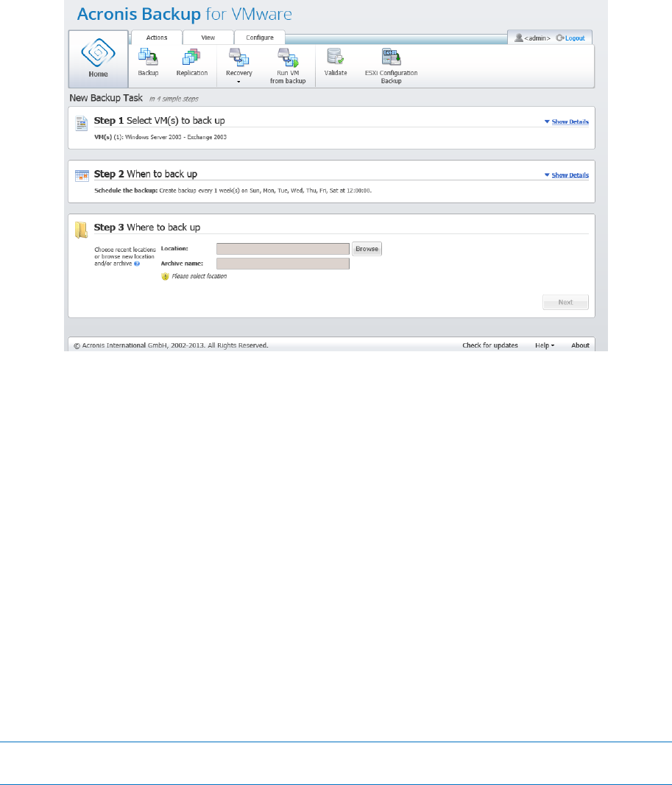Click Check for updates
The height and width of the screenshot is (785, 672).
tap(490, 345)
